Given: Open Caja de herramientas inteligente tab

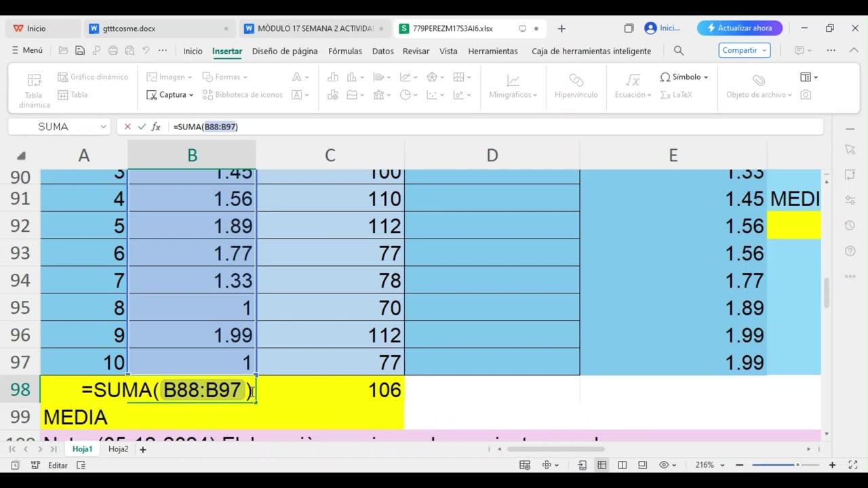Looking at the screenshot, I should click(x=591, y=51).
